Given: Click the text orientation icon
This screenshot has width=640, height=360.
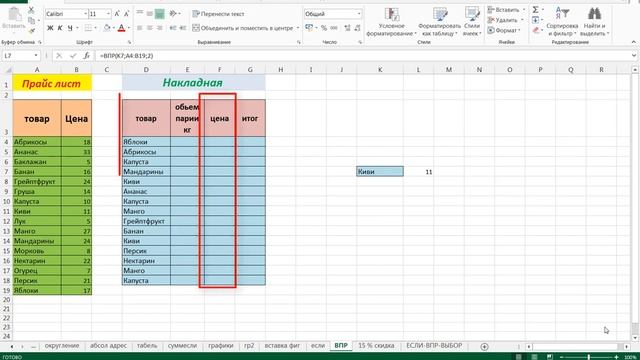Looking at the screenshot, I should (x=173, y=13).
